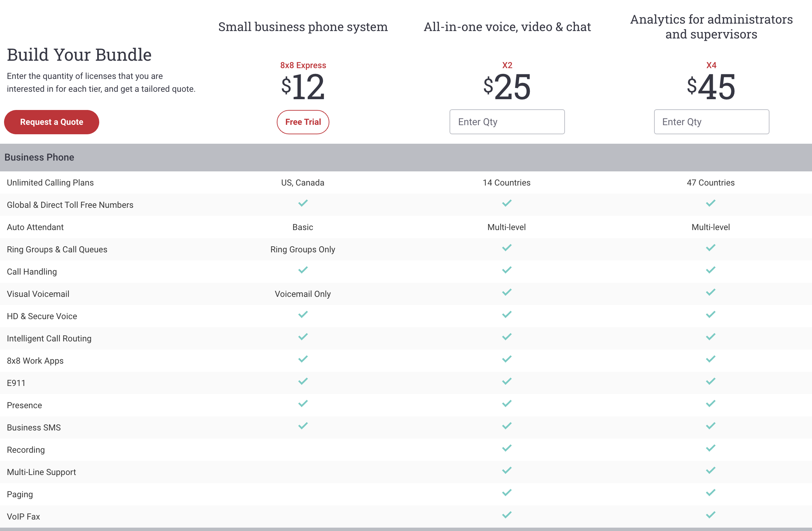812x531 pixels.
Task: Start the 8x8 Express Free Trial
Action: pyautogui.click(x=303, y=122)
